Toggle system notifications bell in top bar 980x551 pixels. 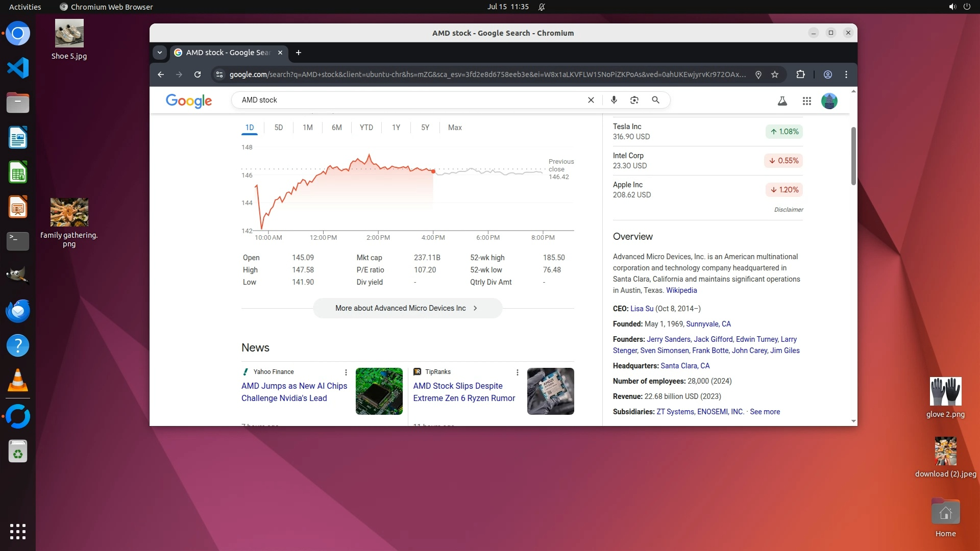(542, 7)
